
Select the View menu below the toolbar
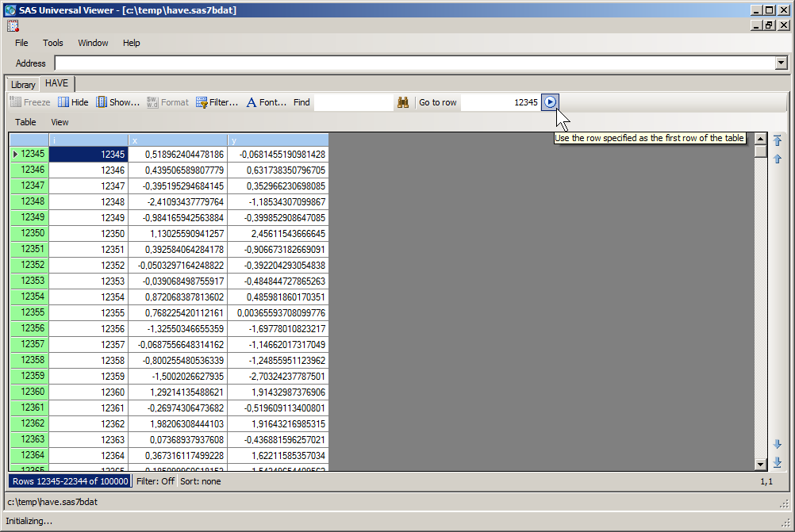click(59, 122)
